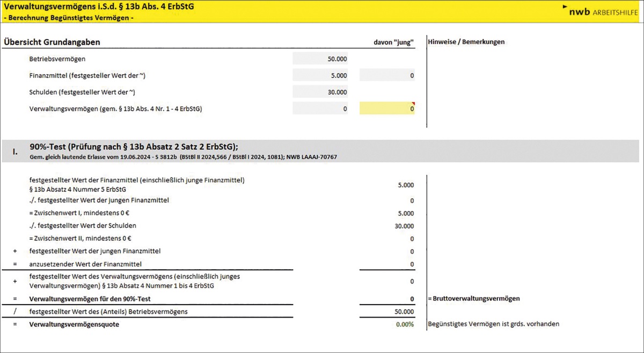Screen dimensions: 644x353
Task: Select the 'Hinweise / Bemerkungen' column heading
Action: click(x=466, y=42)
